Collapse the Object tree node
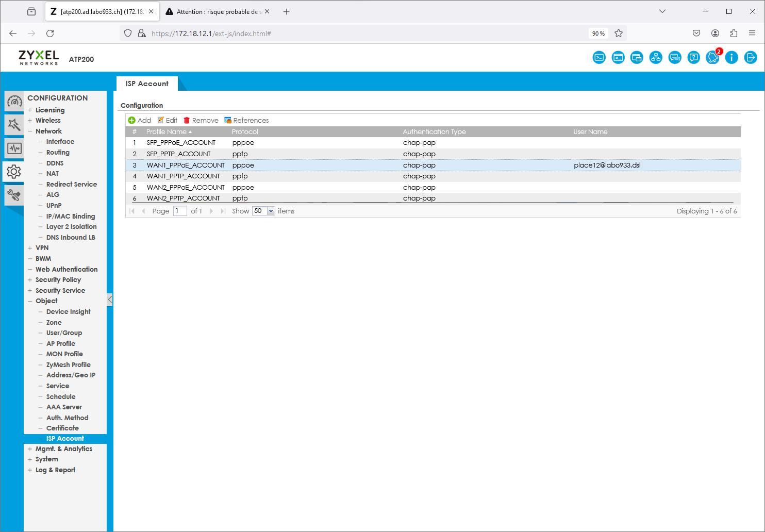 tap(30, 301)
